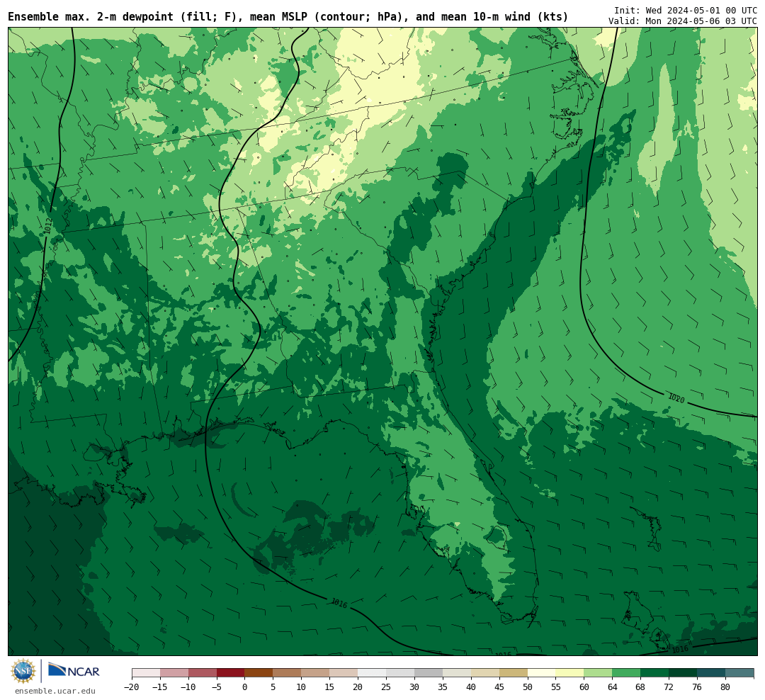This screenshot has height=700, width=765.
Task: Click the 0 colorbar tick label
Action: pyautogui.click(x=245, y=687)
